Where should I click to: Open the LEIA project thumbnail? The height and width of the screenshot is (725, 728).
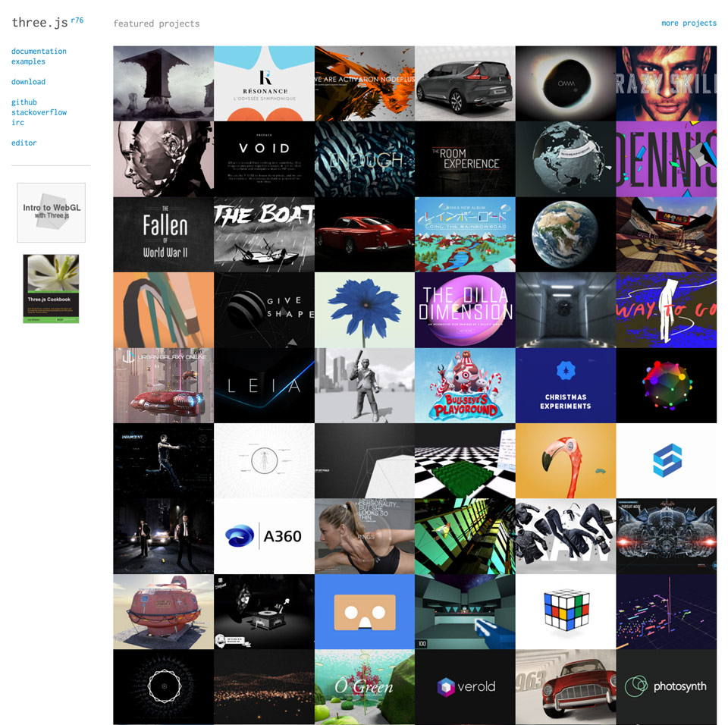point(264,385)
